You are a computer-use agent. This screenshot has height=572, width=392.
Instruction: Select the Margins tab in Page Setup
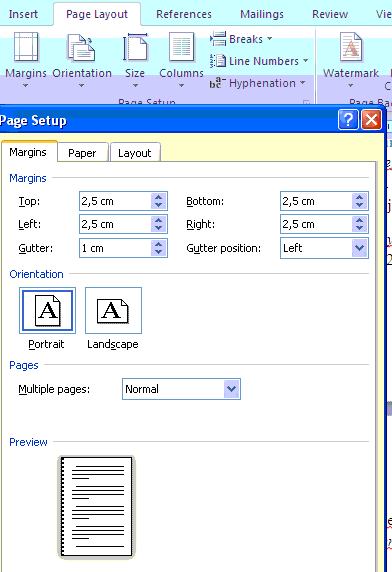pos(28,152)
